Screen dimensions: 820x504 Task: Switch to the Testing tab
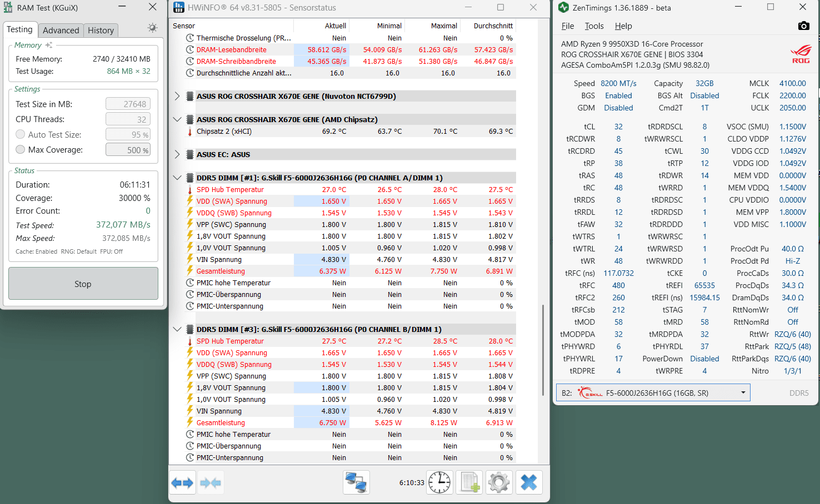[x=19, y=29]
